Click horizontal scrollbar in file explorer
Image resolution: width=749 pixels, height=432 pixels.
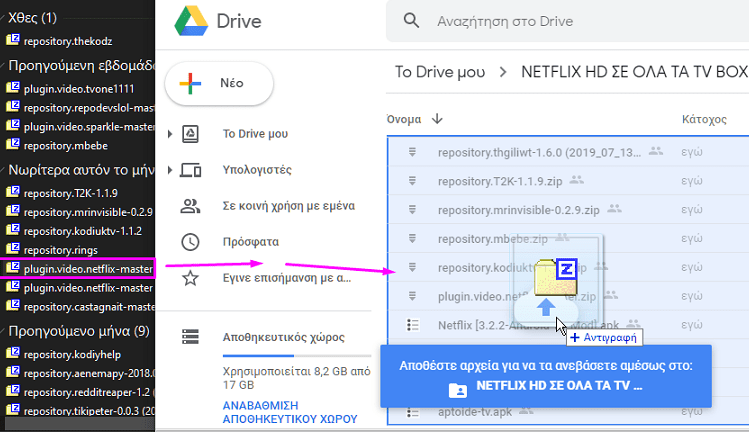(x=78, y=423)
